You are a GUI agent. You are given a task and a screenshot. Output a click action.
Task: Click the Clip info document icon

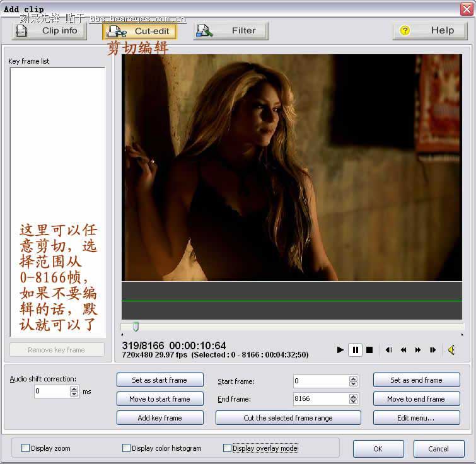pyautogui.click(x=21, y=31)
